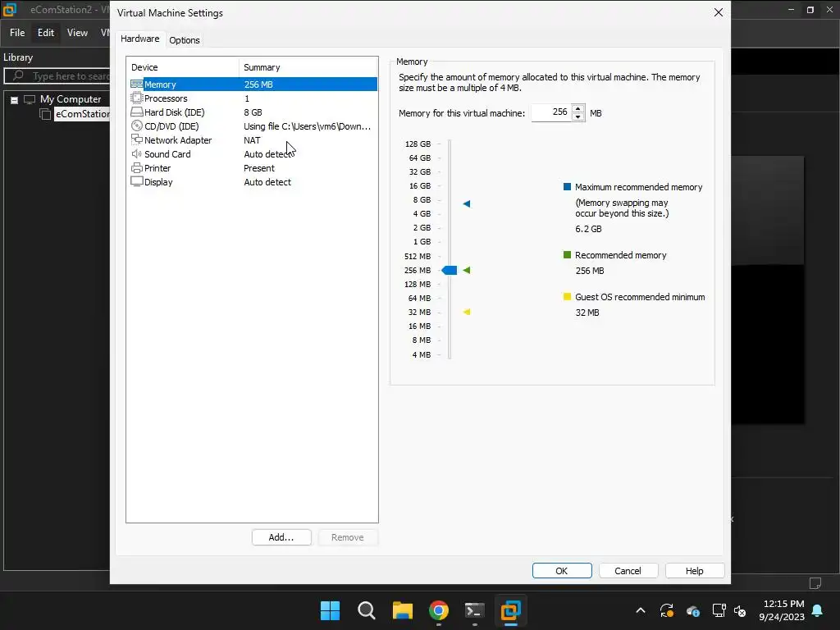Click the OK button
The height and width of the screenshot is (630, 840).
point(561,571)
